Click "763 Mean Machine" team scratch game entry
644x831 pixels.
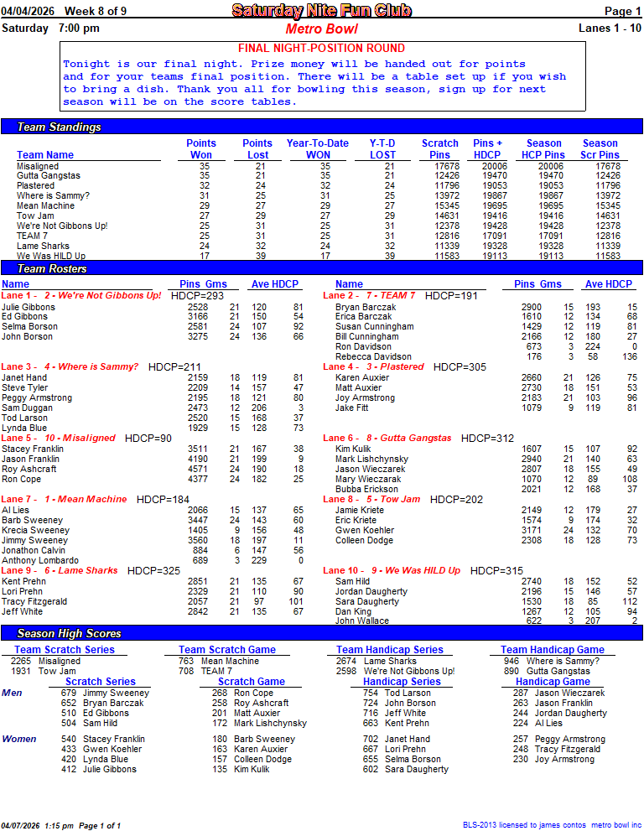[219, 661]
